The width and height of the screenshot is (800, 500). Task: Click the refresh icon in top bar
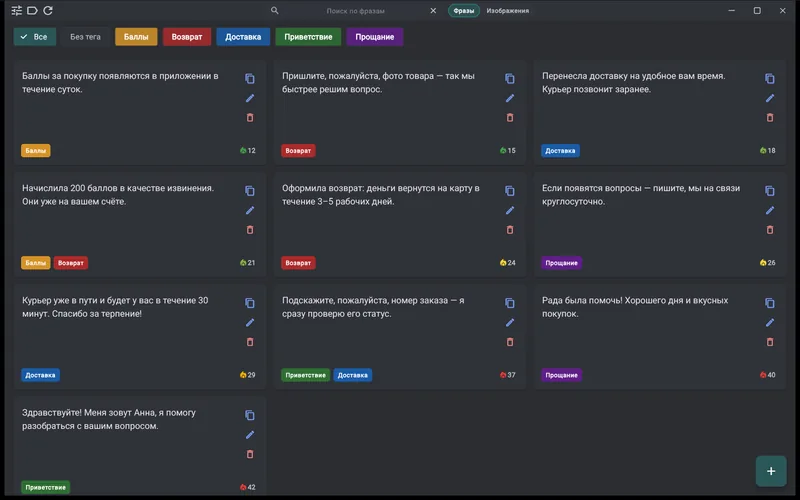48,10
